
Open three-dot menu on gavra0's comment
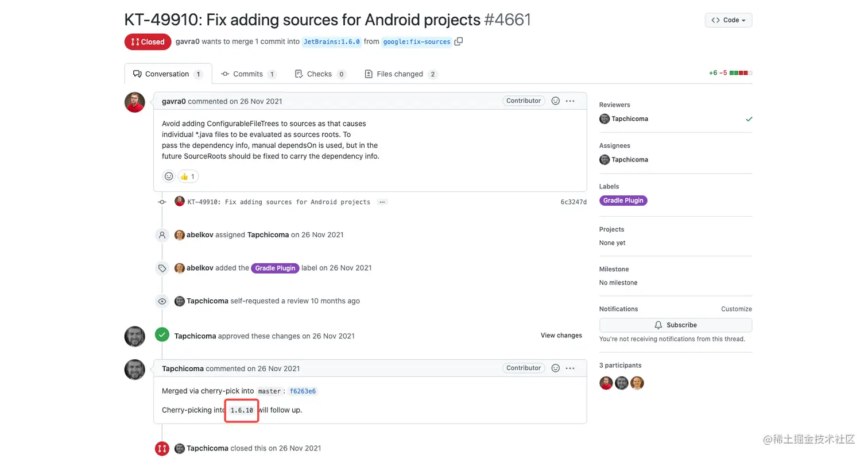(570, 101)
